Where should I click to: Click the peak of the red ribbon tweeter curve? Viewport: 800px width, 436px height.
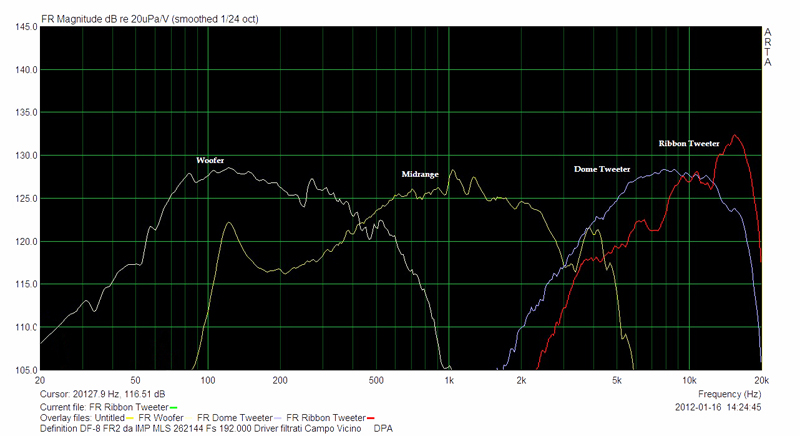coord(735,135)
